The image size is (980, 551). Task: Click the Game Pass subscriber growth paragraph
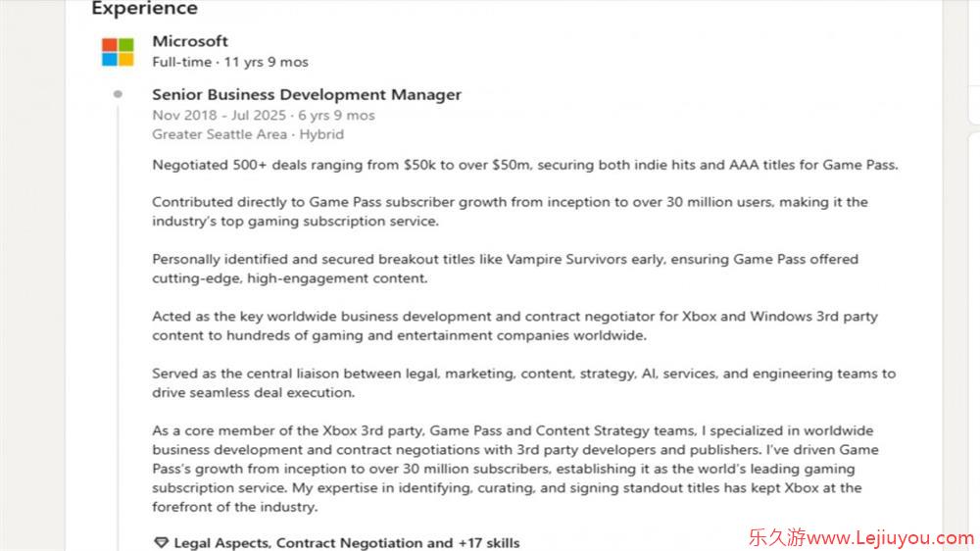tap(510, 212)
